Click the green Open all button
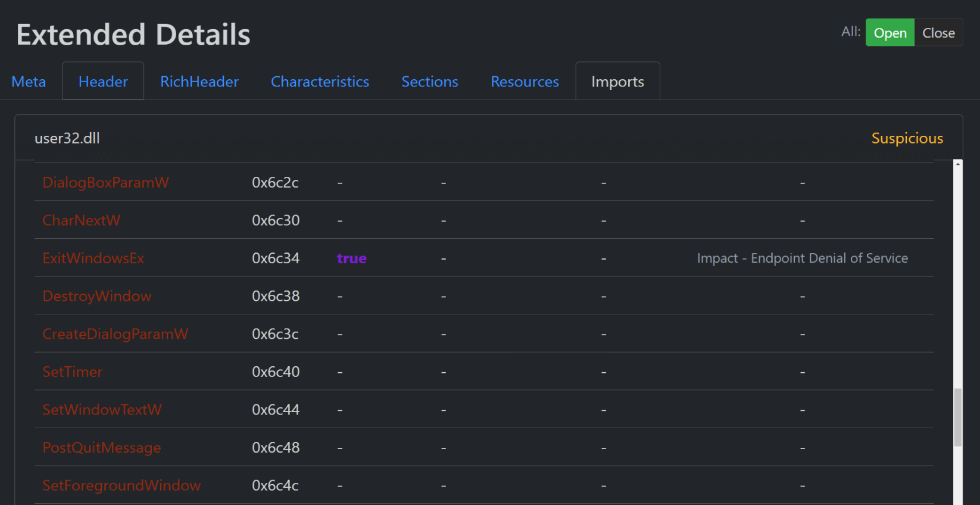 tap(890, 33)
